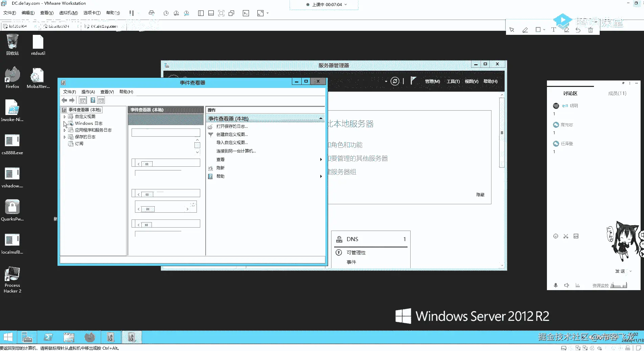The width and height of the screenshot is (644, 351).
Task: Open the emoji picker in chat panel
Action: (555, 236)
